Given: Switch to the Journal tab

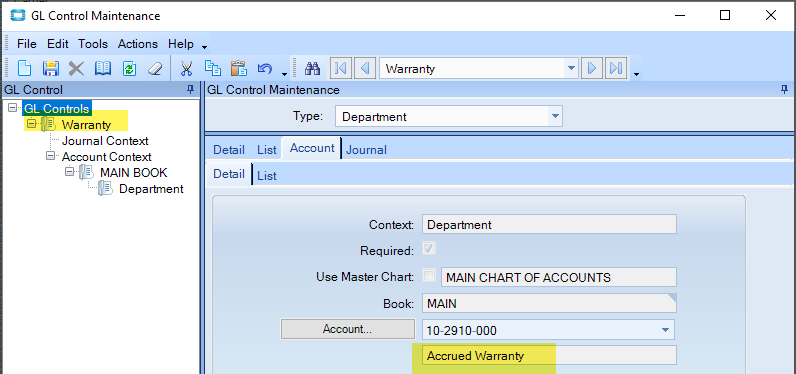Looking at the screenshot, I should (x=366, y=150).
